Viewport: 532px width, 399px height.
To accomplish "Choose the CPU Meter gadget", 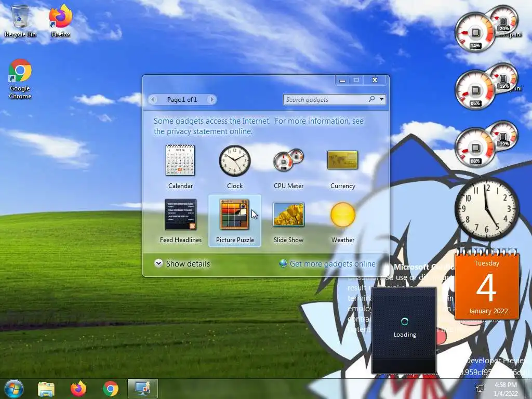I will 288,160.
